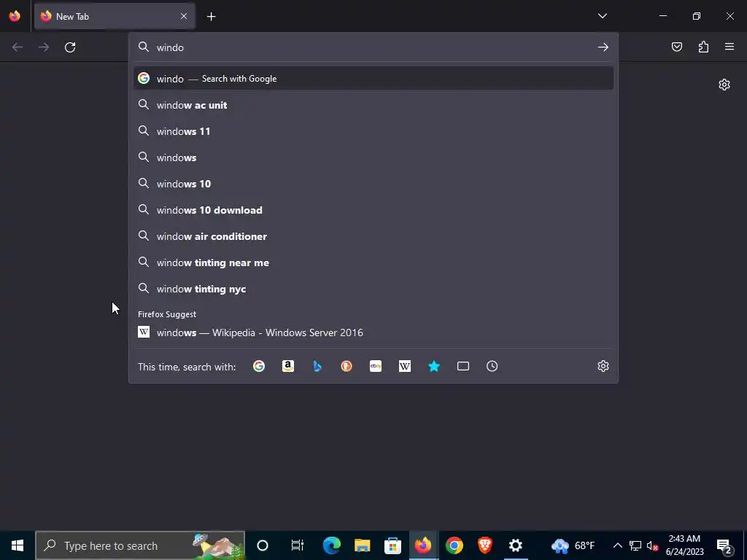Search this time with Bing
The height and width of the screenshot is (560, 747).
click(317, 366)
